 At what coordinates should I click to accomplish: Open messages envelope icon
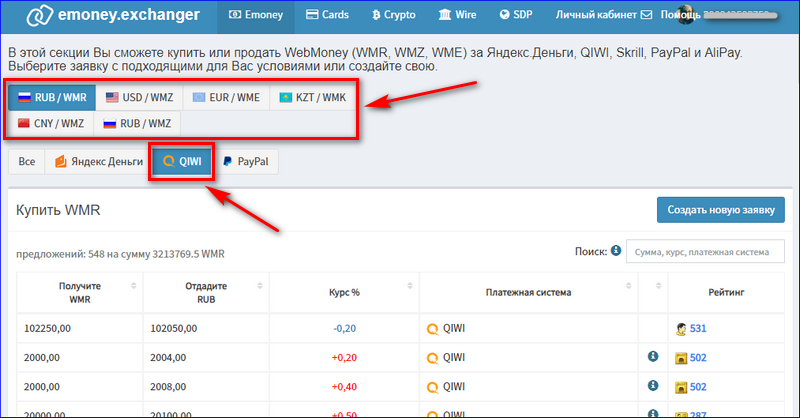646,15
